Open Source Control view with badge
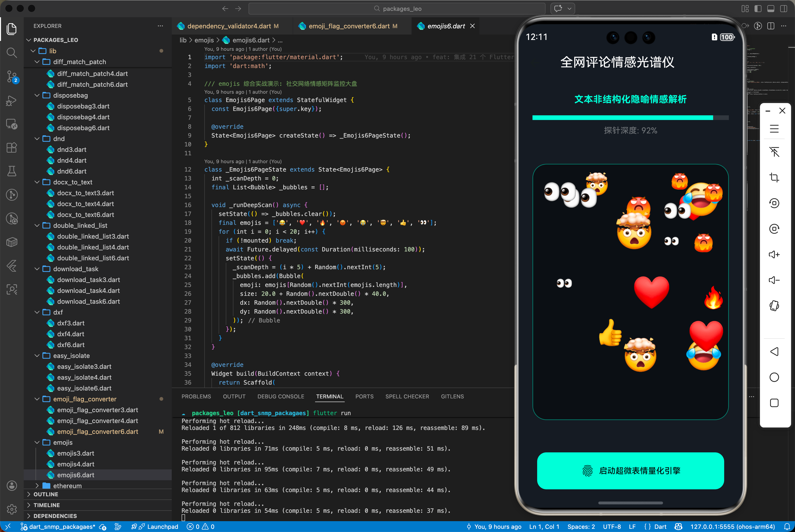The height and width of the screenshot is (532, 795). tap(12, 76)
